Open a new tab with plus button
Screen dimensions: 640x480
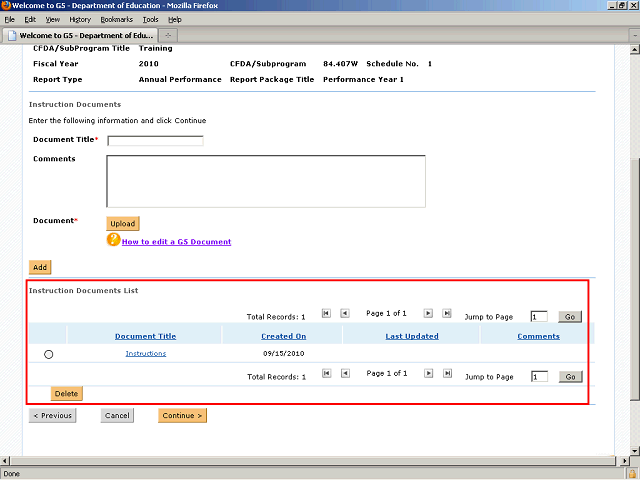coord(168,36)
